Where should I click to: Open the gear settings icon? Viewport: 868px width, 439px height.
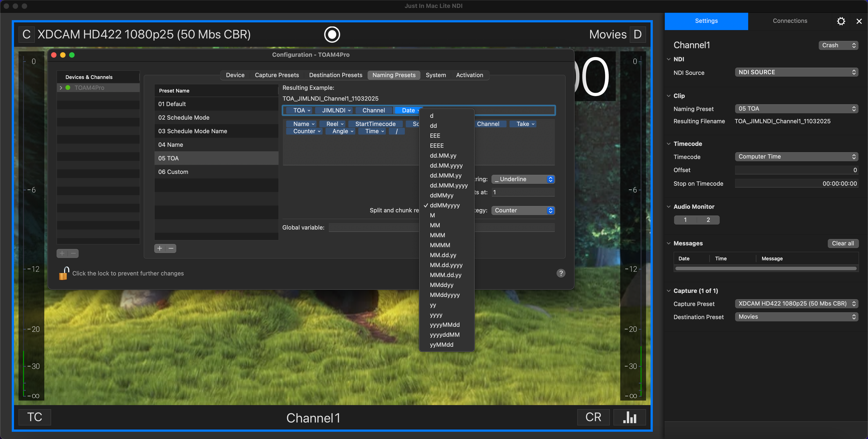pyautogui.click(x=841, y=21)
